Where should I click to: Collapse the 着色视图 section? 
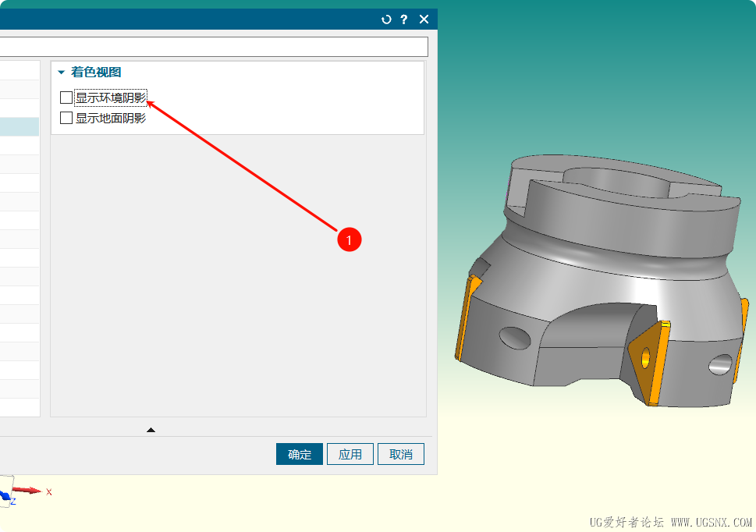(x=61, y=73)
